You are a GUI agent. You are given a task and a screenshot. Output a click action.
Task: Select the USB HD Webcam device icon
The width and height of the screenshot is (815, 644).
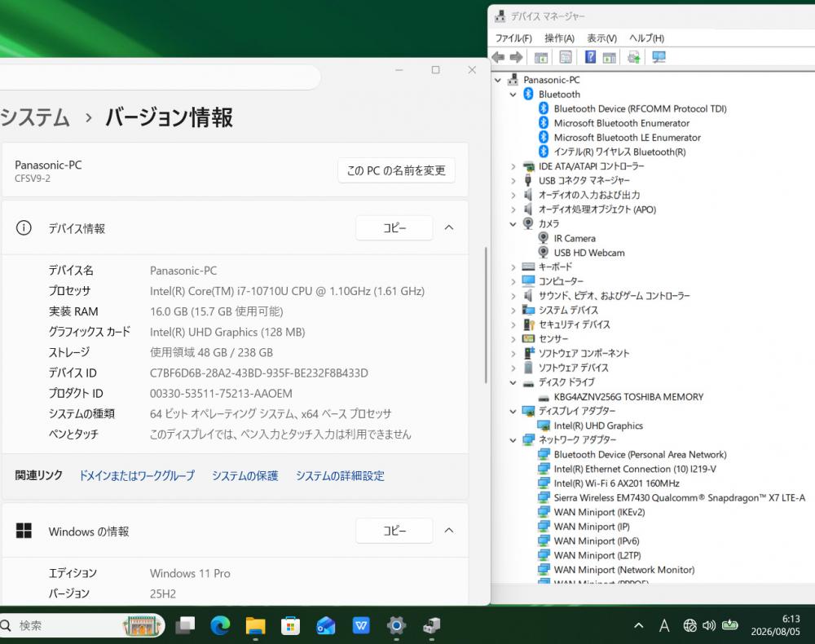543,252
